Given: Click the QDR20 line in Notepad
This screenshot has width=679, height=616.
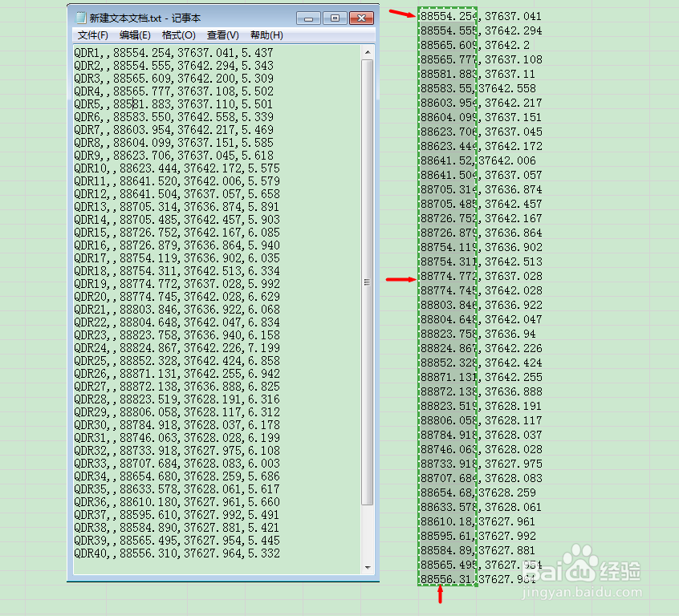Looking at the screenshot, I should (x=177, y=297).
